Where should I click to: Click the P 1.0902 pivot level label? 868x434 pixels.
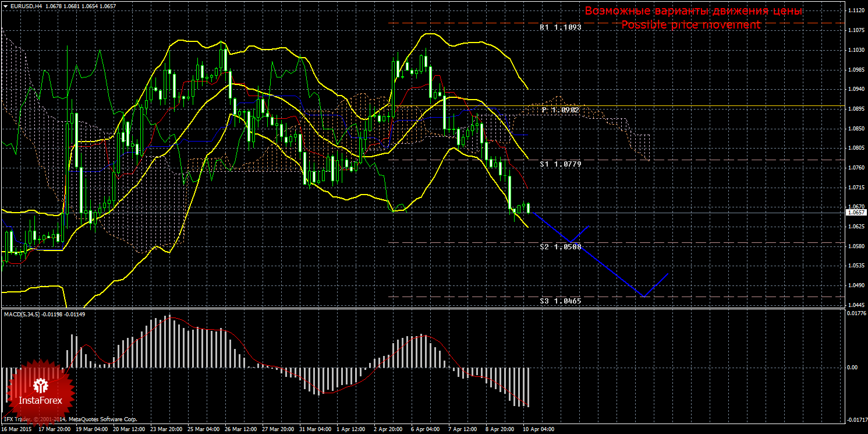pos(559,110)
